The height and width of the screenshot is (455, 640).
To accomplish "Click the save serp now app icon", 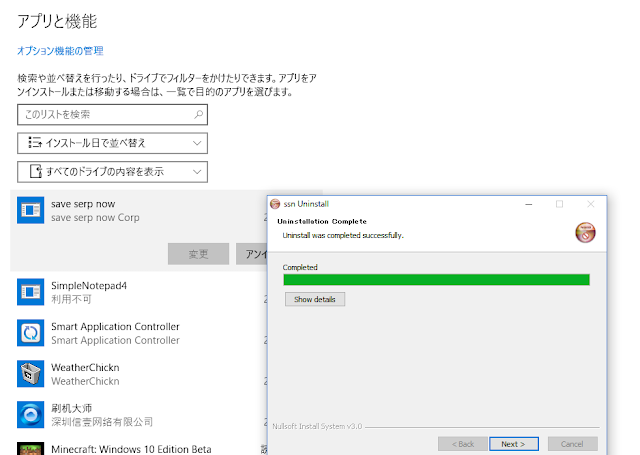I will click(31, 210).
